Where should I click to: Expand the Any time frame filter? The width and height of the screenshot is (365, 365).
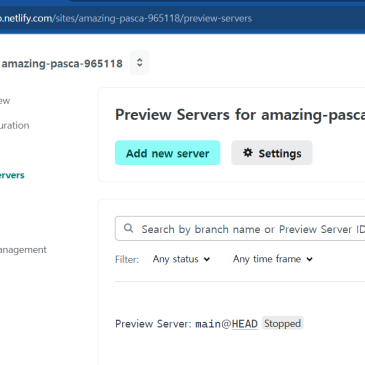point(273,259)
